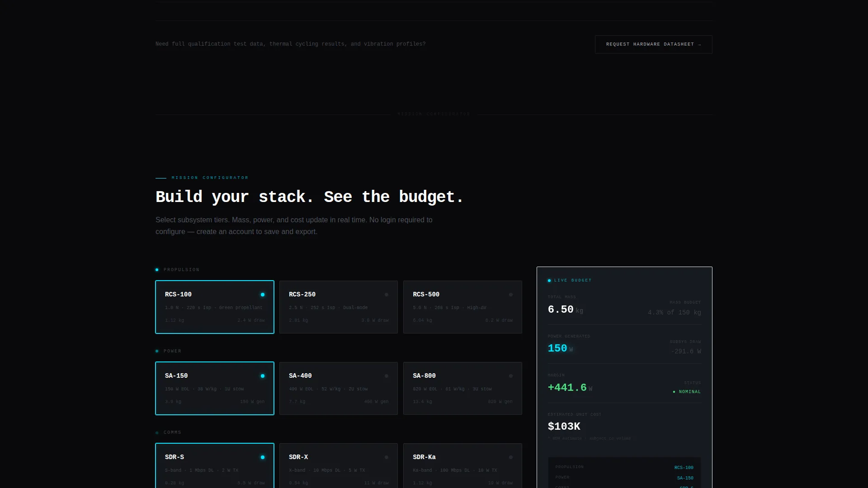Select the RCS-250 propulsion radio dot
The width and height of the screenshot is (868, 488).
point(387,295)
